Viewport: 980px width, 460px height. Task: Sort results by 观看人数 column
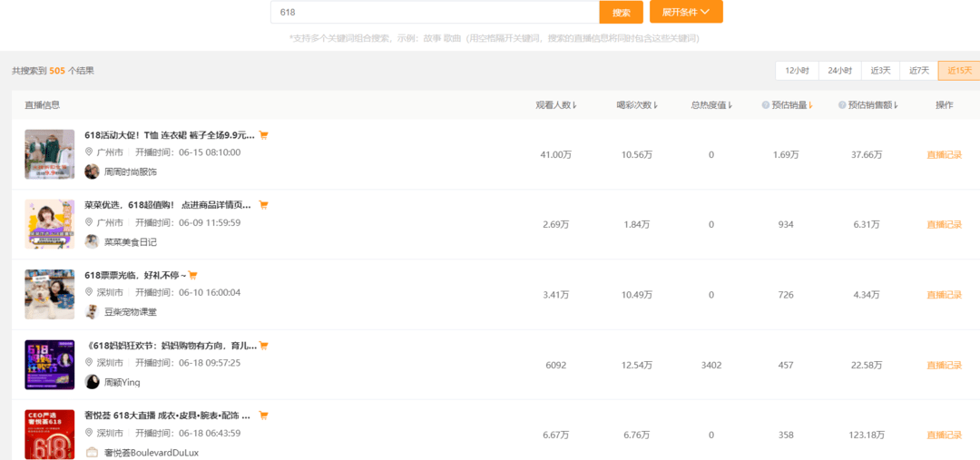click(x=556, y=105)
